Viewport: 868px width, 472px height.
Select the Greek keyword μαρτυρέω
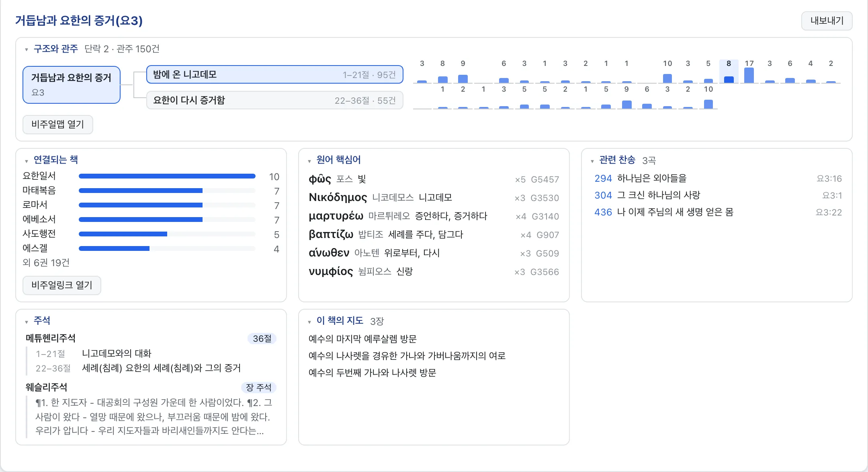(x=434, y=216)
